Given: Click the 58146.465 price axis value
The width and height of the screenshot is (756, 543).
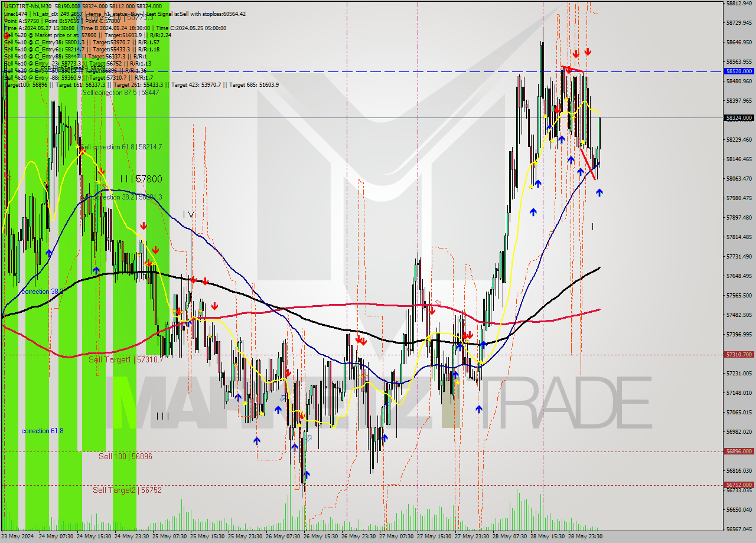Looking at the screenshot, I should point(739,159).
